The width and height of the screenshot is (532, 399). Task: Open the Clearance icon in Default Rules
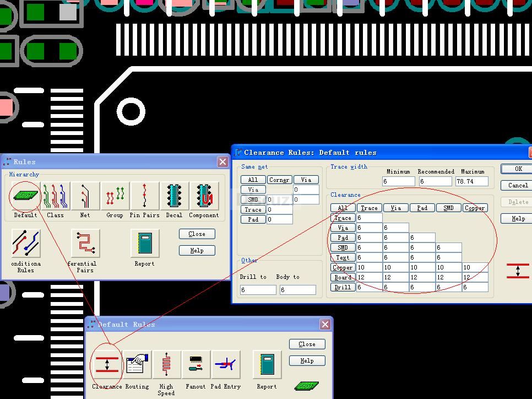click(x=107, y=365)
